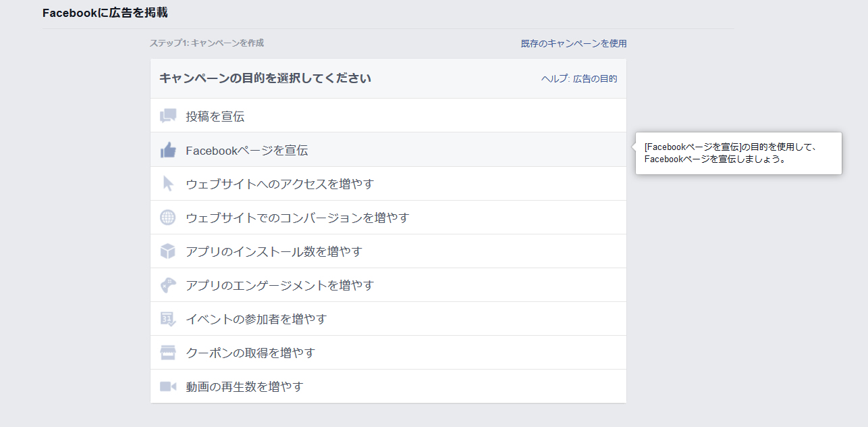
Task: Click the game controller icon for アプリのエンゲージメント
Action: [168, 285]
